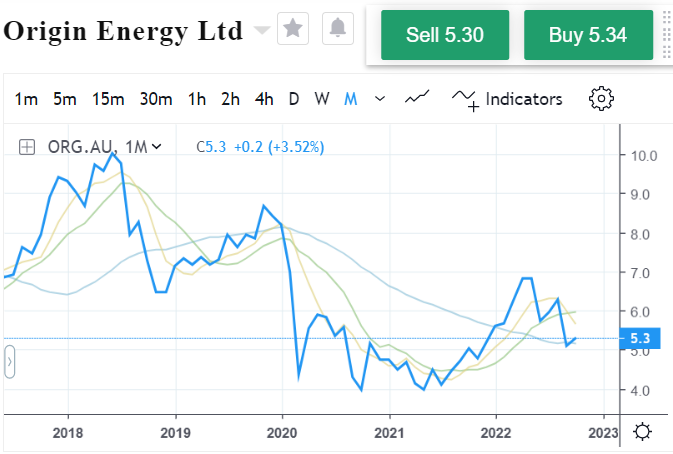673x454 pixels.
Task: Select 1m timeframe
Action: (x=26, y=99)
